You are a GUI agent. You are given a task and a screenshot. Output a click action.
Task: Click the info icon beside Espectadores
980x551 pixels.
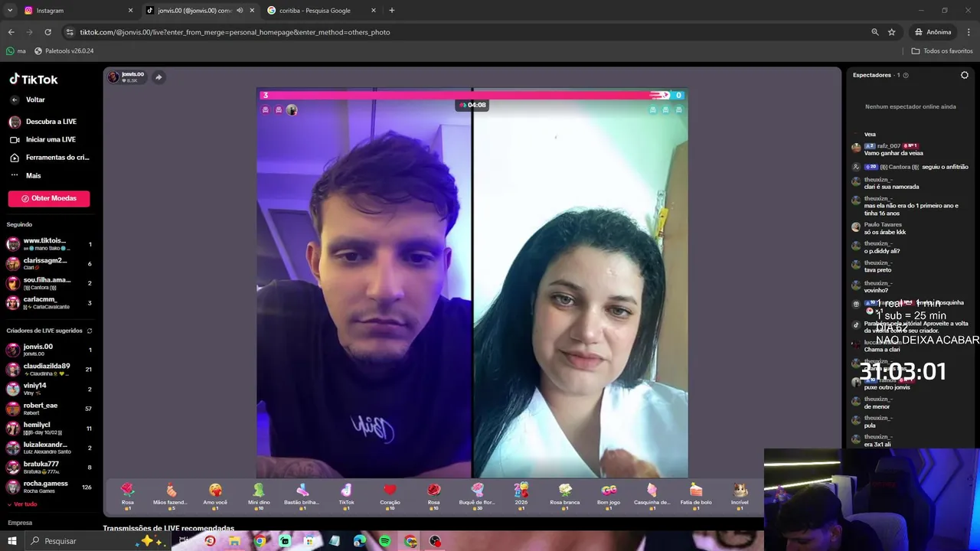[906, 75]
